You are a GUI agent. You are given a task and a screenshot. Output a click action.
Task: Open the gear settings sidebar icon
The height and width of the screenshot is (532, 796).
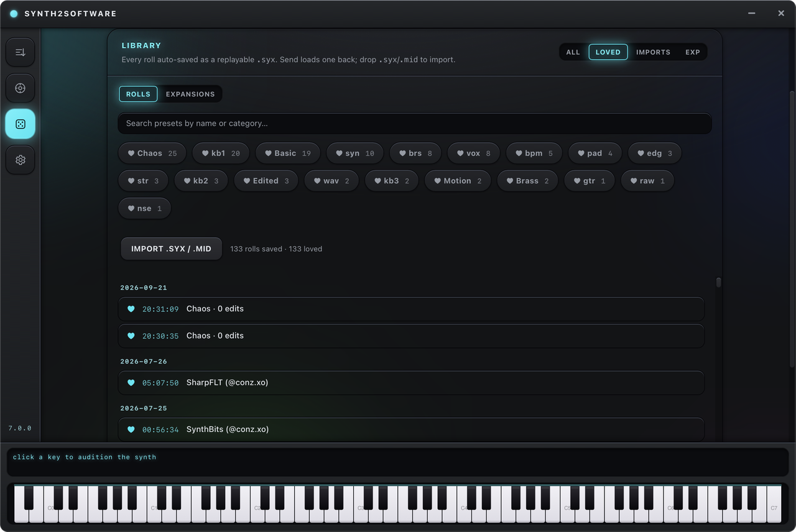pos(21,160)
